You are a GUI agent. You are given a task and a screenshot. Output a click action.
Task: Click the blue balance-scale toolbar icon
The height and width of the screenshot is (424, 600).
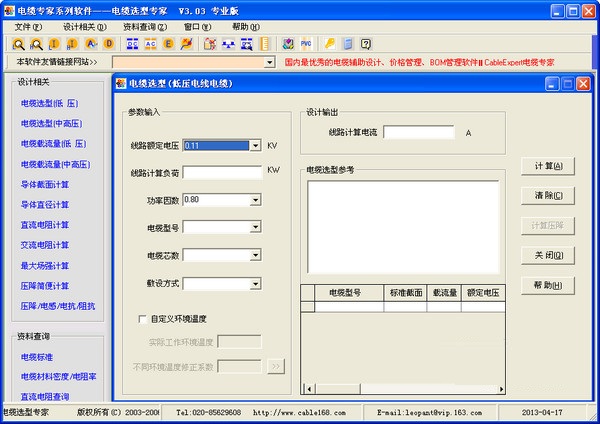(x=228, y=44)
